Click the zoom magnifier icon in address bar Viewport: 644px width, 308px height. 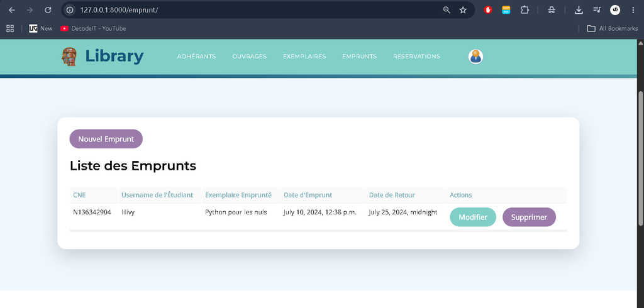pos(447,10)
